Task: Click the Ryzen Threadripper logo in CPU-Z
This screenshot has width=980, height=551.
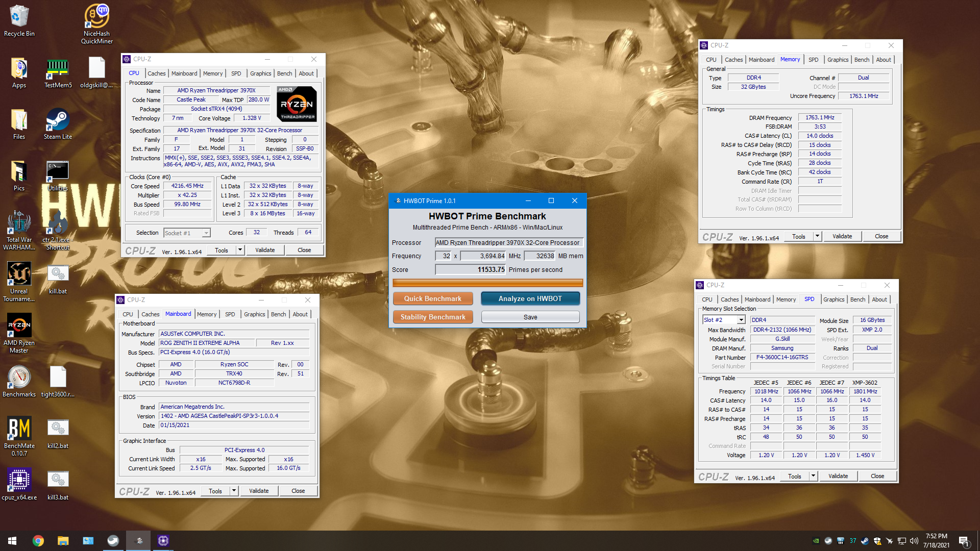Action: click(x=297, y=104)
